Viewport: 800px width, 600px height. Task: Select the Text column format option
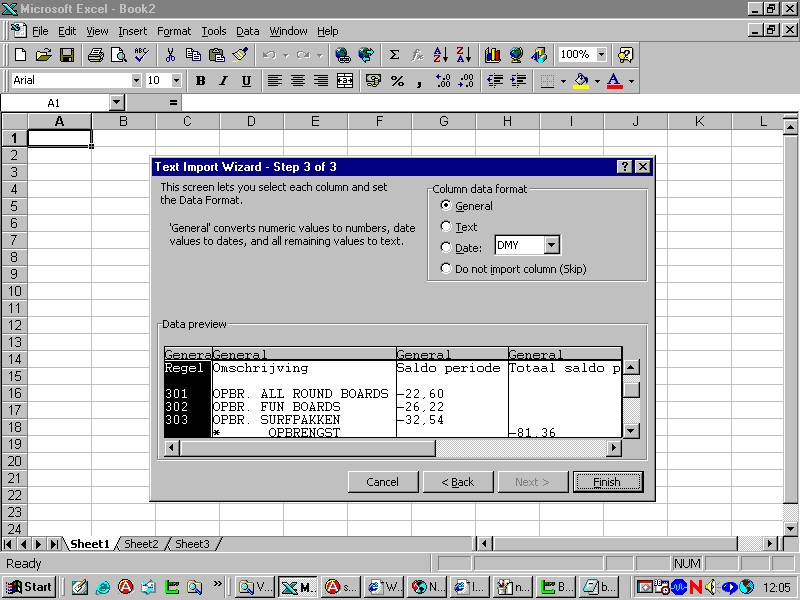[446, 227]
